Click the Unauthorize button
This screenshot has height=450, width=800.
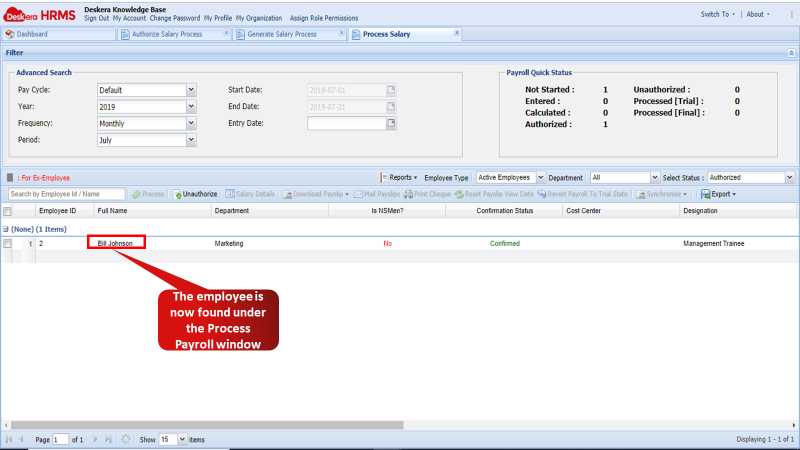[x=195, y=194]
